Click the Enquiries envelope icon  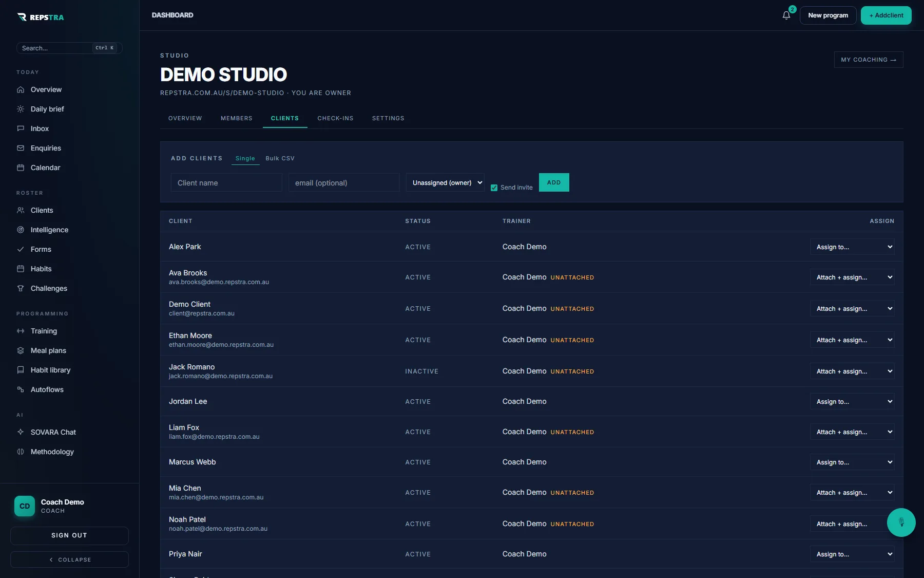click(x=21, y=148)
